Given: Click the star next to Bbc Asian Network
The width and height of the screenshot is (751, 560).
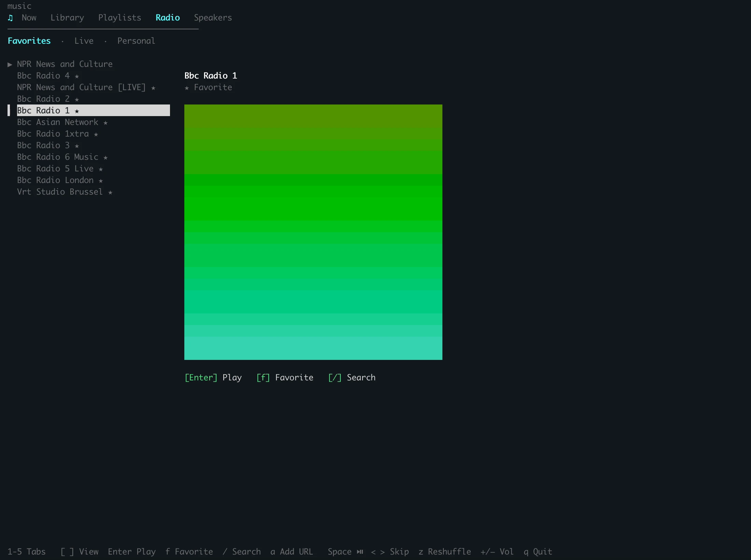Looking at the screenshot, I should pos(105,123).
